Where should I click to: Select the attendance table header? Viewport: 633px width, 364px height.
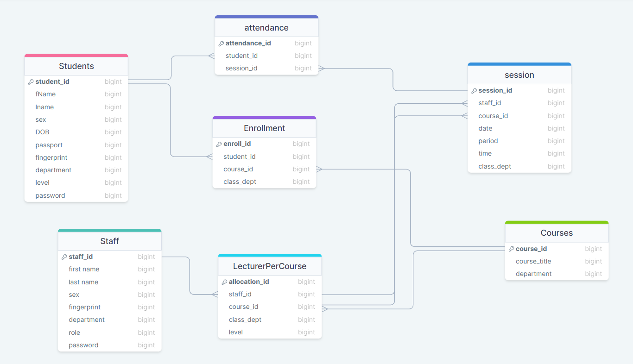pyautogui.click(x=266, y=28)
